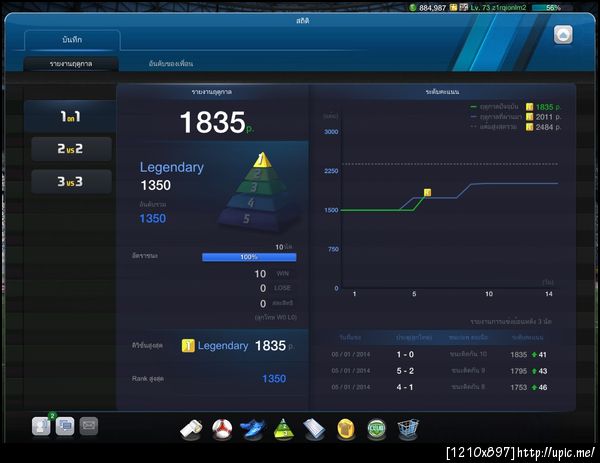This screenshot has width=600, height=463.
Task: Click the 1795 +43 score entry
Action: pos(528,371)
